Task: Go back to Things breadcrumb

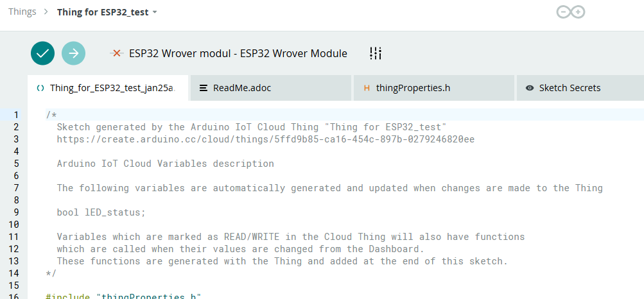Action: [22, 12]
